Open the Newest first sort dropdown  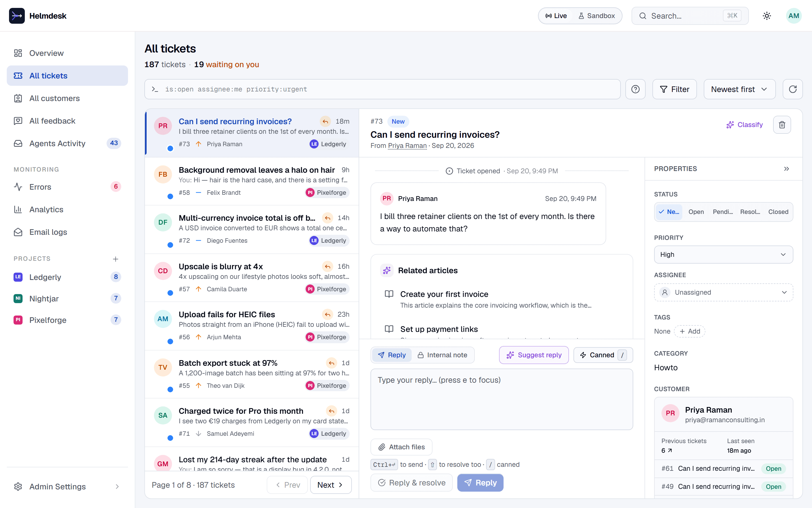tap(739, 89)
